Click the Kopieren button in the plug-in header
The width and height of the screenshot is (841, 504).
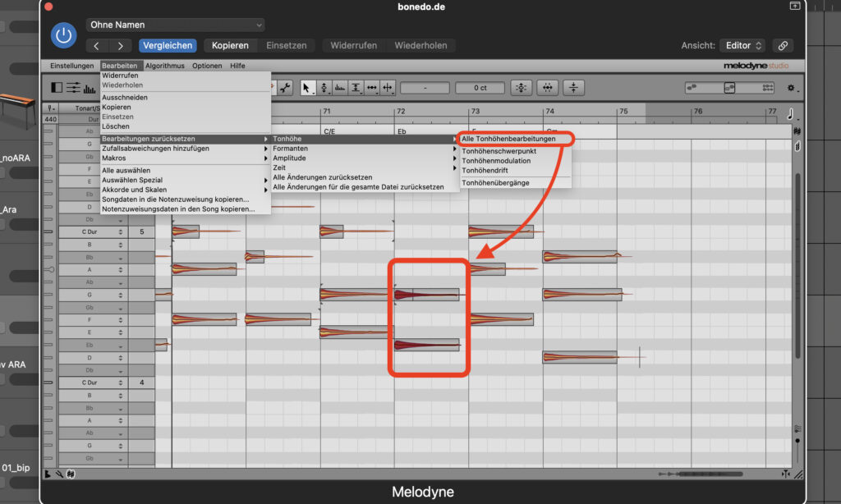(x=230, y=46)
